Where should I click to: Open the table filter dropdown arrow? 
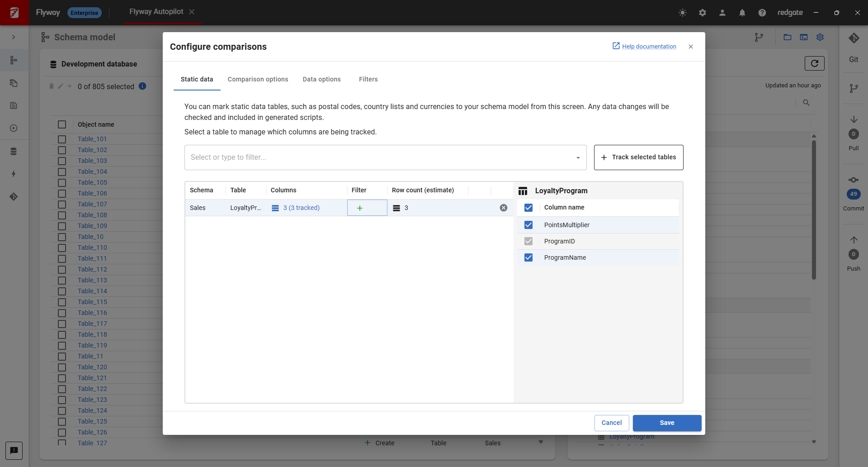[578, 157]
